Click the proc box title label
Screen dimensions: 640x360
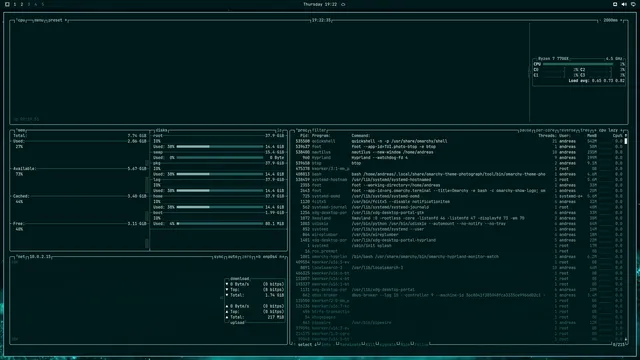coord(302,130)
